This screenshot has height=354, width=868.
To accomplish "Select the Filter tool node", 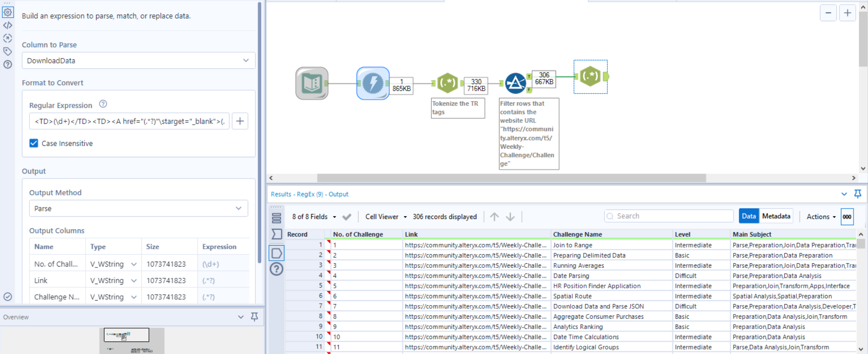I will click(x=515, y=83).
